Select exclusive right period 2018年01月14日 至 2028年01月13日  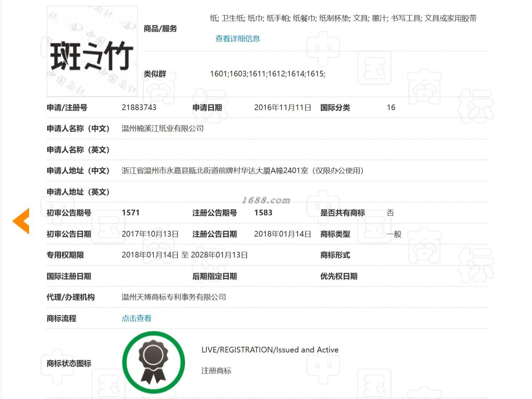click(x=185, y=255)
